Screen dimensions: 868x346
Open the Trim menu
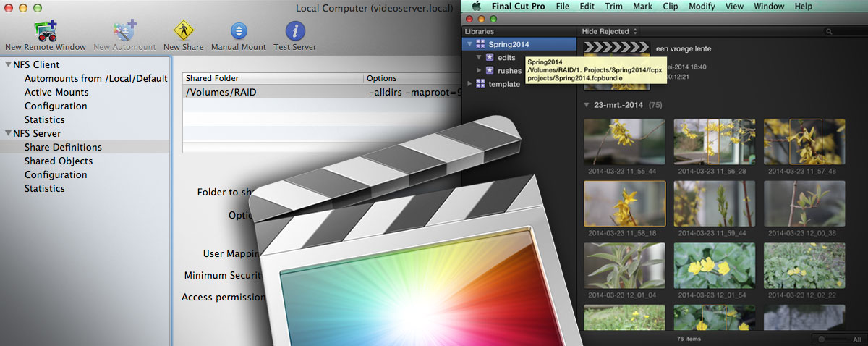point(614,7)
